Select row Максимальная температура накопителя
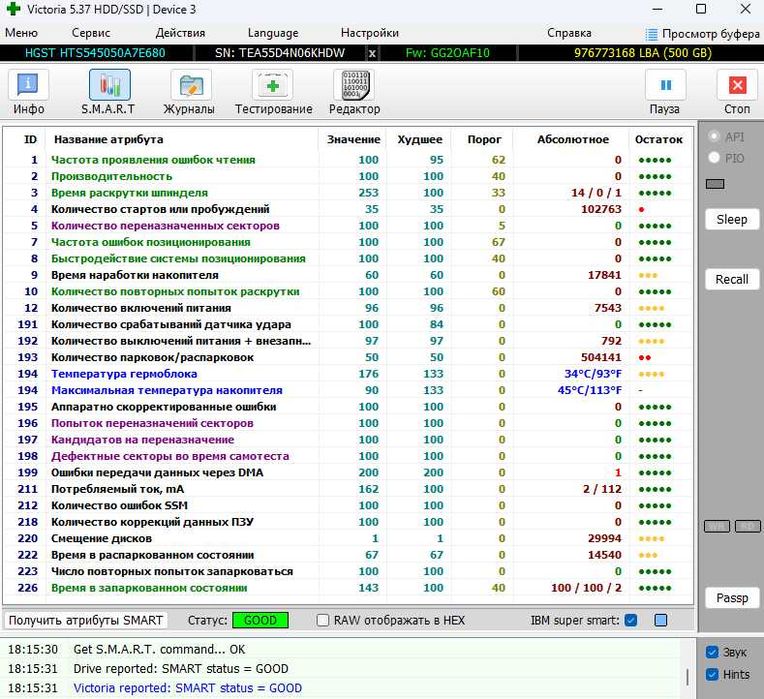 (348, 390)
